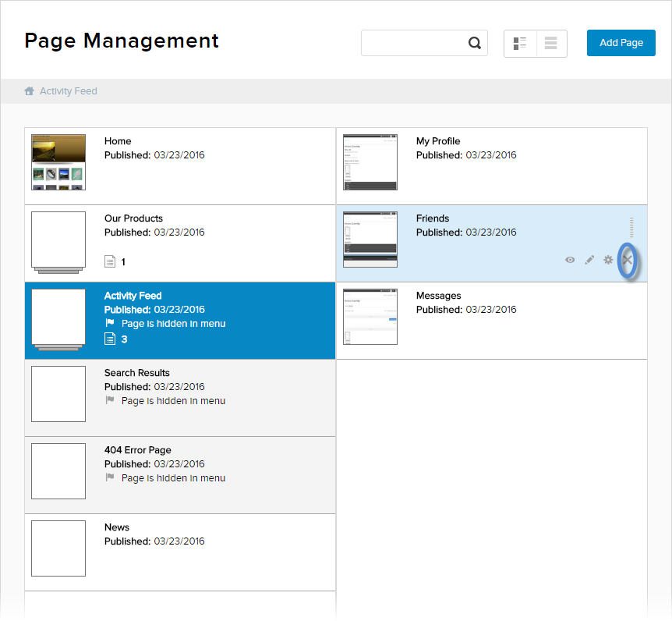This screenshot has height=621, width=672.
Task: Select the My Profile page thumbnail
Action: (x=370, y=162)
